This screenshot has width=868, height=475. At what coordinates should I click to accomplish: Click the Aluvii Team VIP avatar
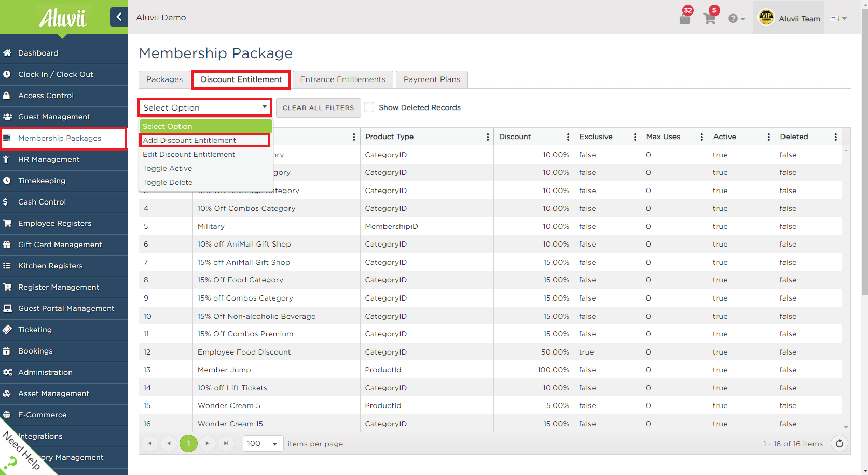pos(766,18)
